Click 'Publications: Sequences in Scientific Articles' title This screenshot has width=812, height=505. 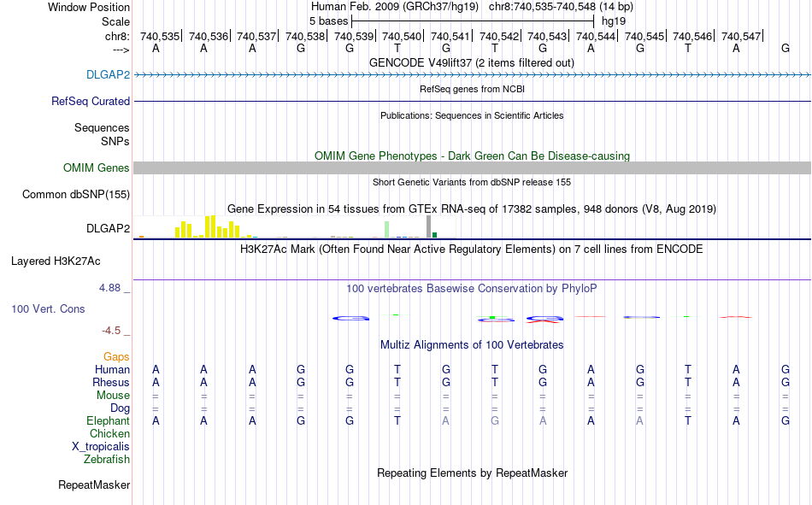click(x=472, y=115)
